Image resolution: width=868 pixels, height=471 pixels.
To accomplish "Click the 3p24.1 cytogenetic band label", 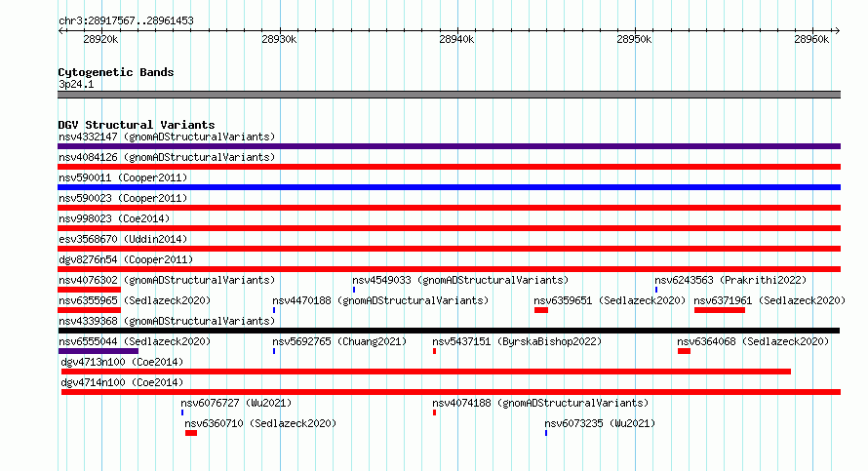I will pyautogui.click(x=76, y=84).
